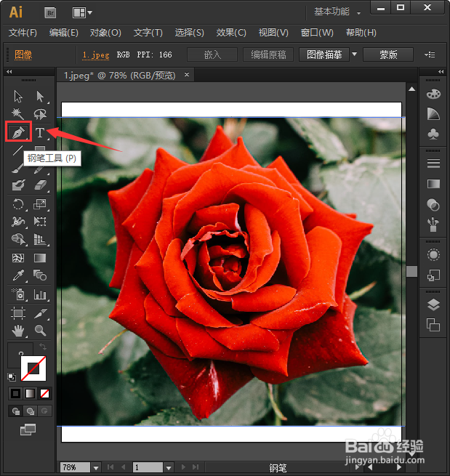The height and width of the screenshot is (476, 450).
Task: Open the artboard number dropdown arrow
Action: click(169, 468)
